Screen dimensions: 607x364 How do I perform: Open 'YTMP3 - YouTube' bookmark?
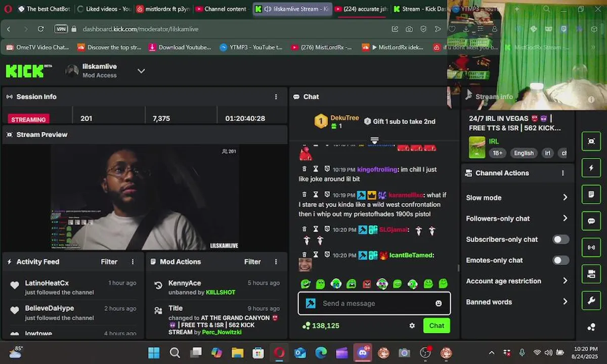point(251,47)
